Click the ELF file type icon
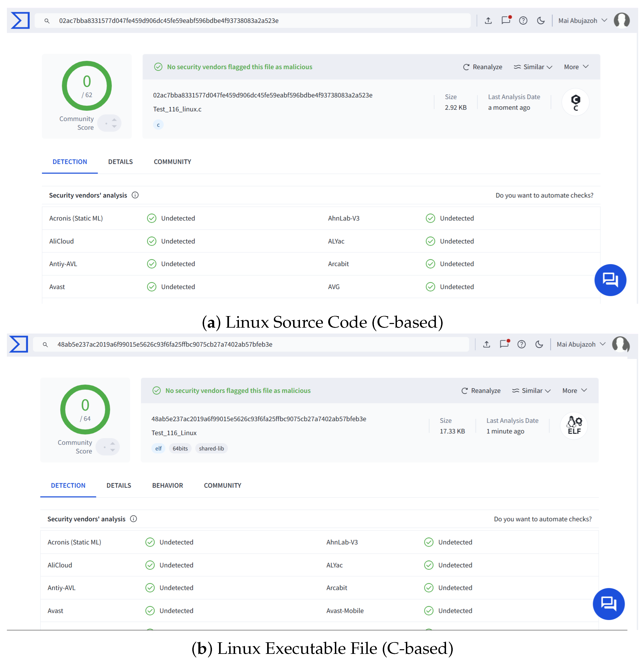The image size is (644, 663). click(x=574, y=426)
